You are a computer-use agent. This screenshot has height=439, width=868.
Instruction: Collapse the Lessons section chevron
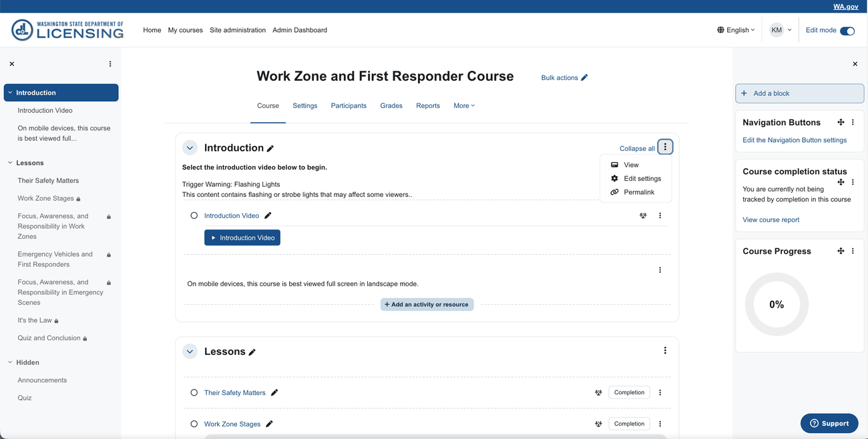[190, 352]
